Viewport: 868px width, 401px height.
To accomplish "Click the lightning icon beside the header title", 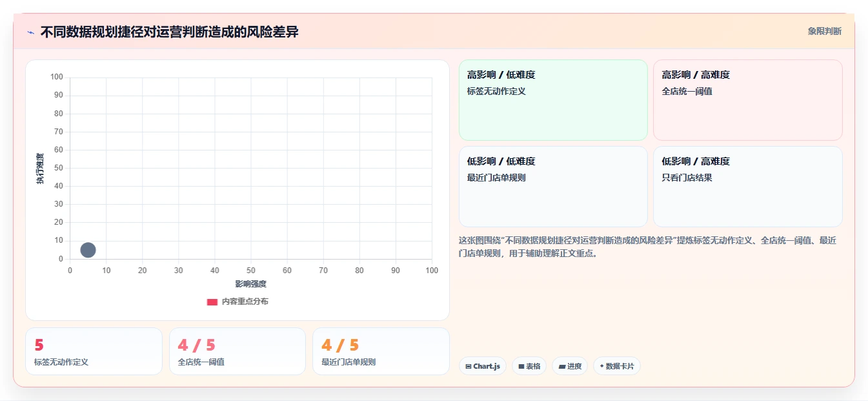I will click(30, 32).
